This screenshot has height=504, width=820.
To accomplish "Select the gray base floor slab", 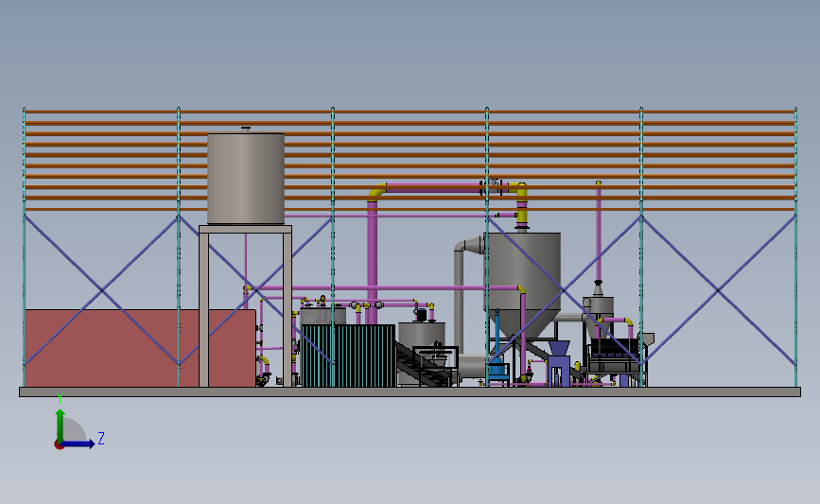I will [410, 392].
